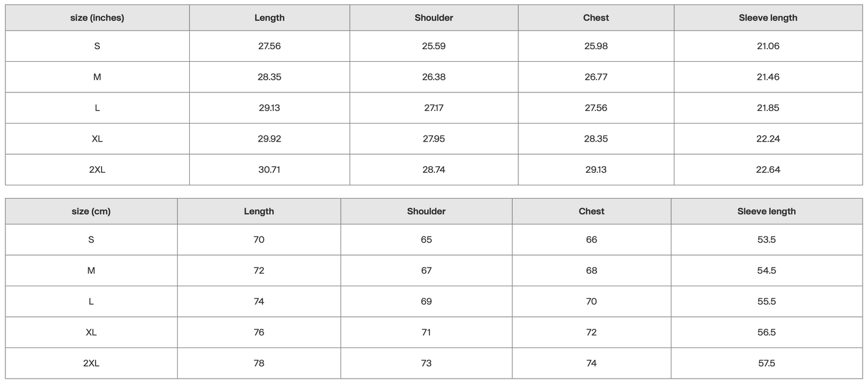Click the 28.74 shoulder value for 2XL
The height and width of the screenshot is (384, 868).
point(434,170)
